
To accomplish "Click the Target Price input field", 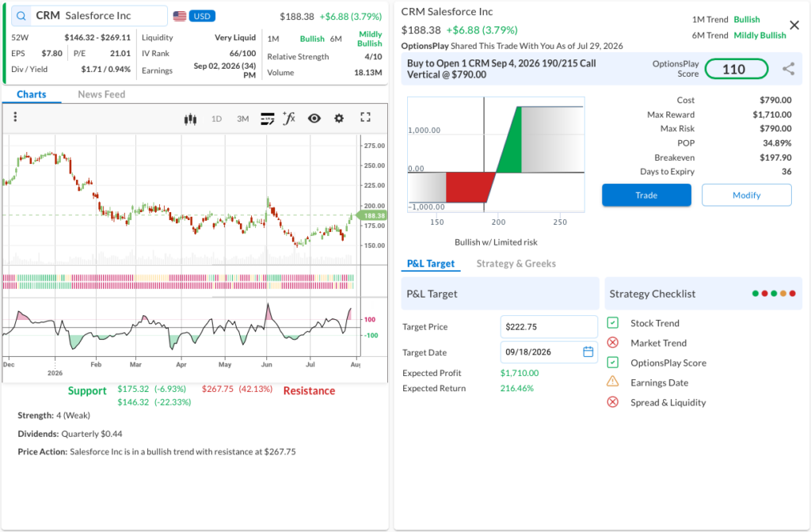I will [x=549, y=327].
